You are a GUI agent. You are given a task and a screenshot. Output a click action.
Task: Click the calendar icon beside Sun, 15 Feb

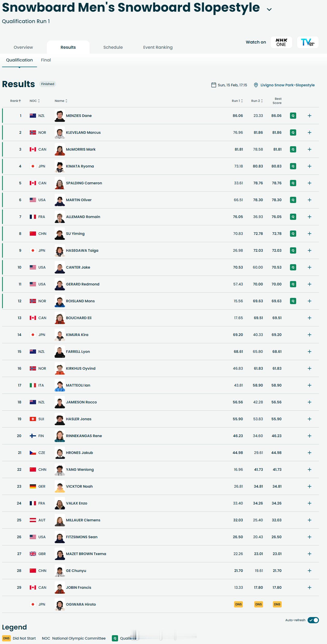click(x=214, y=85)
